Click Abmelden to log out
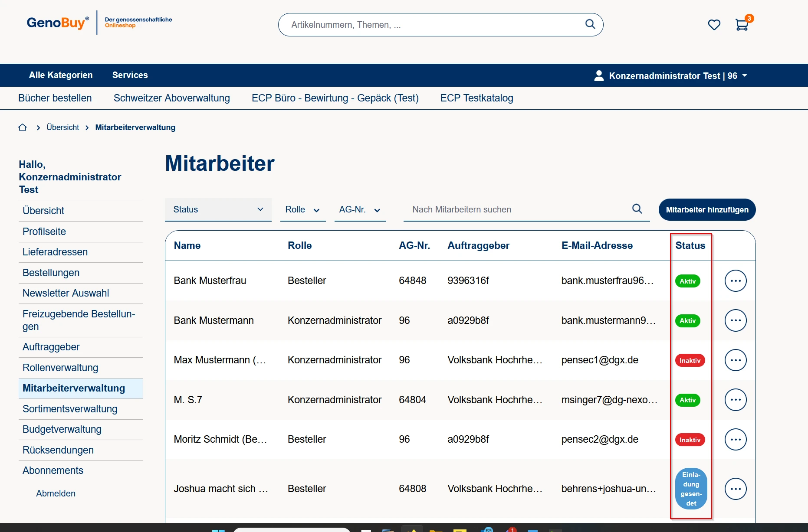The image size is (808, 532). coord(56,493)
